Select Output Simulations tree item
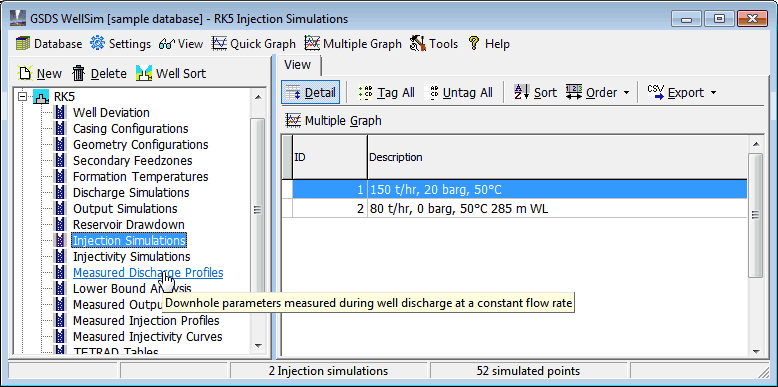This screenshot has width=778, height=387. (125, 208)
